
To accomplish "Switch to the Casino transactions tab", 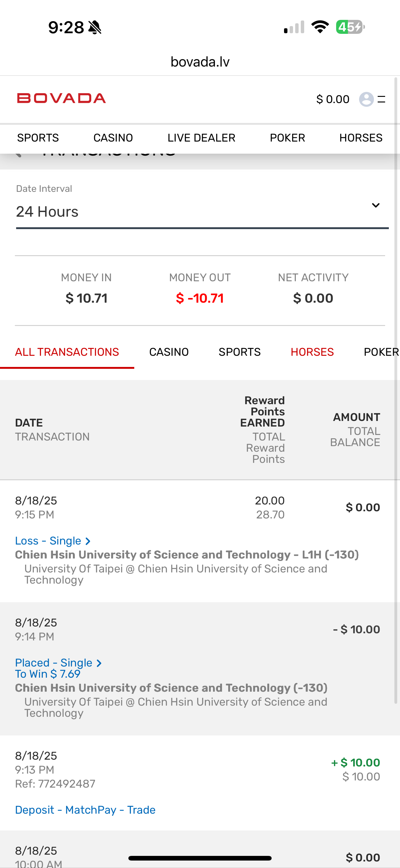I will (169, 352).
